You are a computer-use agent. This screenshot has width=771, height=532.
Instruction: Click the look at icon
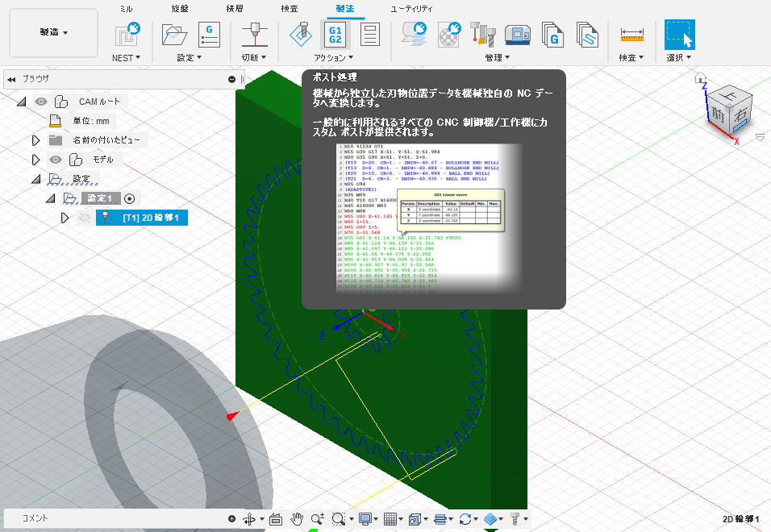276,519
